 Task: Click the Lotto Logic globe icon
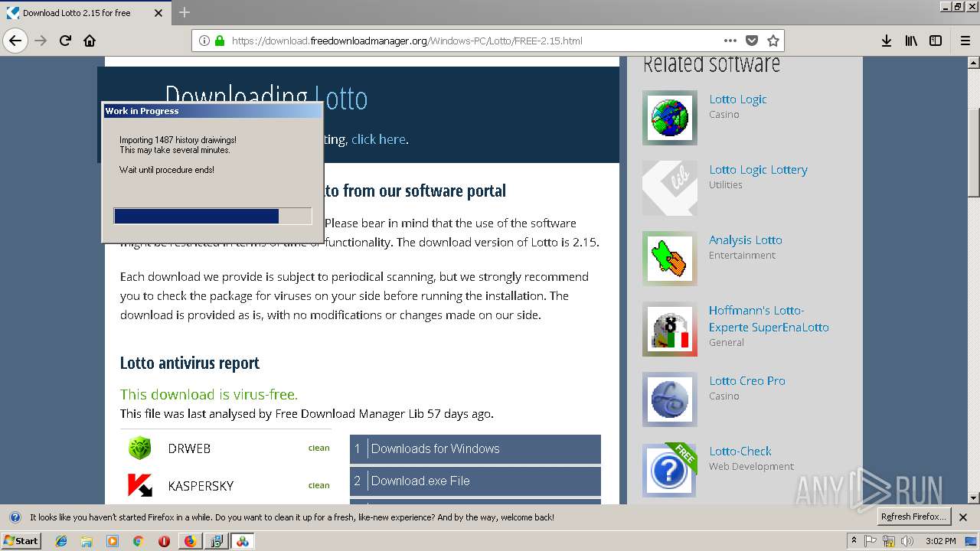pyautogui.click(x=670, y=118)
